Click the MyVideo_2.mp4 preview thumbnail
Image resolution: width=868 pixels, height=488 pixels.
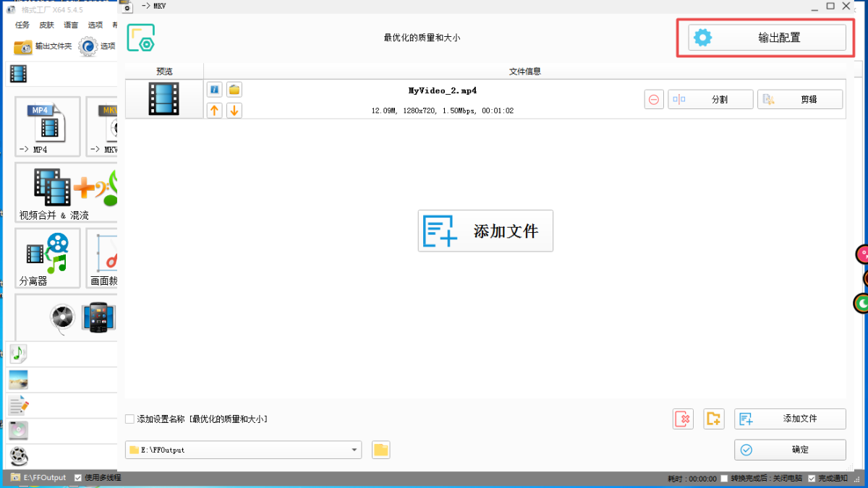(x=163, y=99)
